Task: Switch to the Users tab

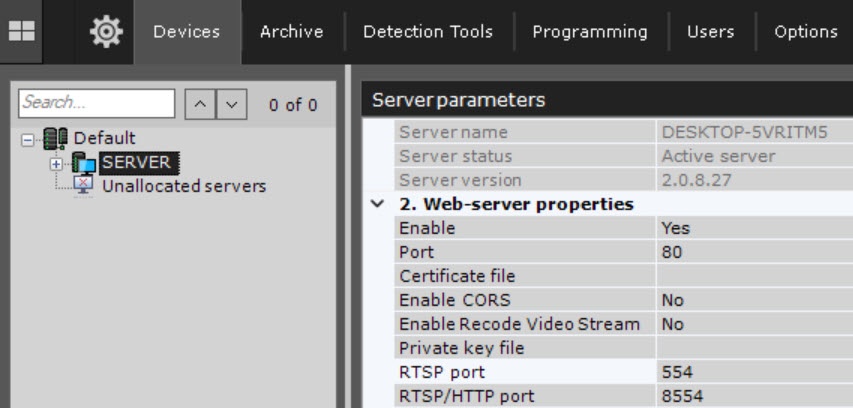Action: [x=710, y=32]
